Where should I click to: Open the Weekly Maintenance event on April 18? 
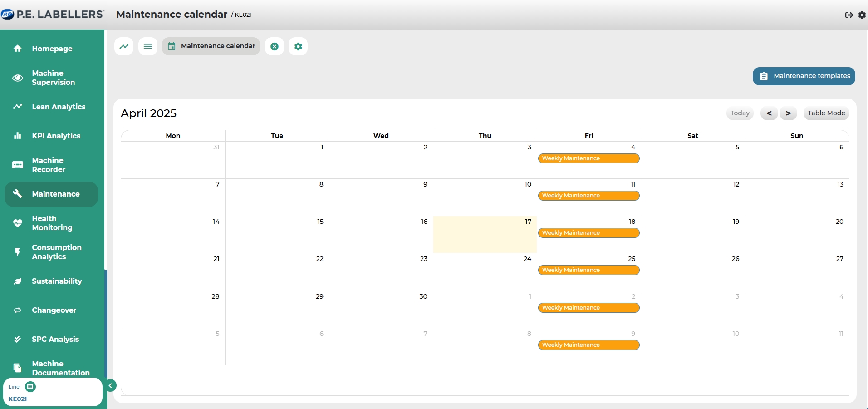coord(588,233)
